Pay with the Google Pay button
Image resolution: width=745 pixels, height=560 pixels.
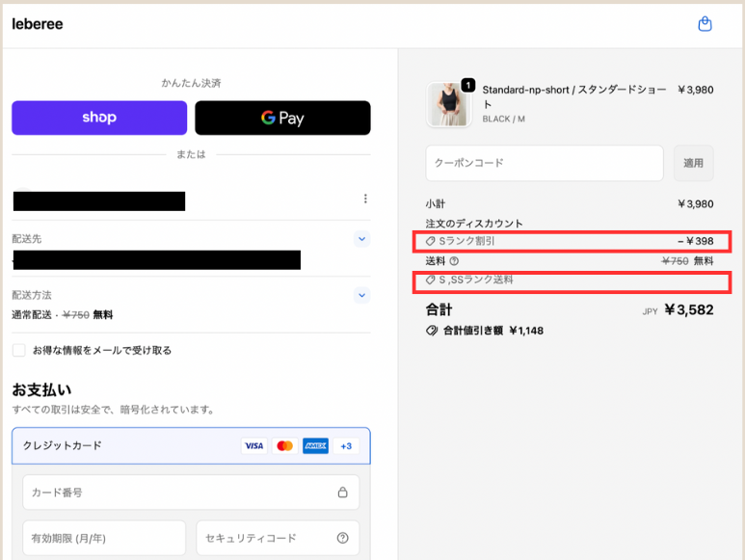pos(282,118)
